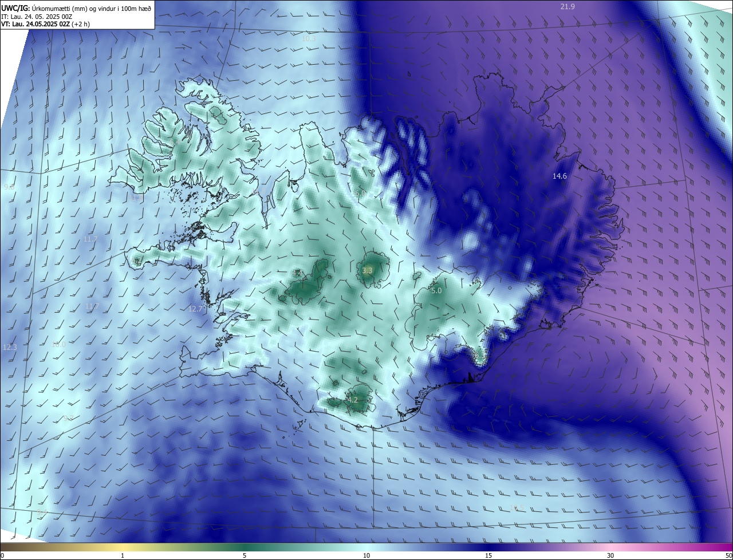Click the 10 tick on the color scale
733x560 pixels.
(366, 555)
